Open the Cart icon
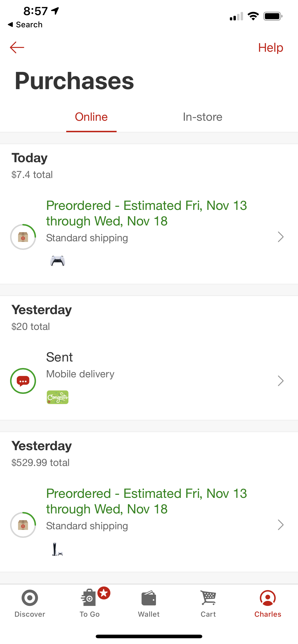 coord(208,598)
